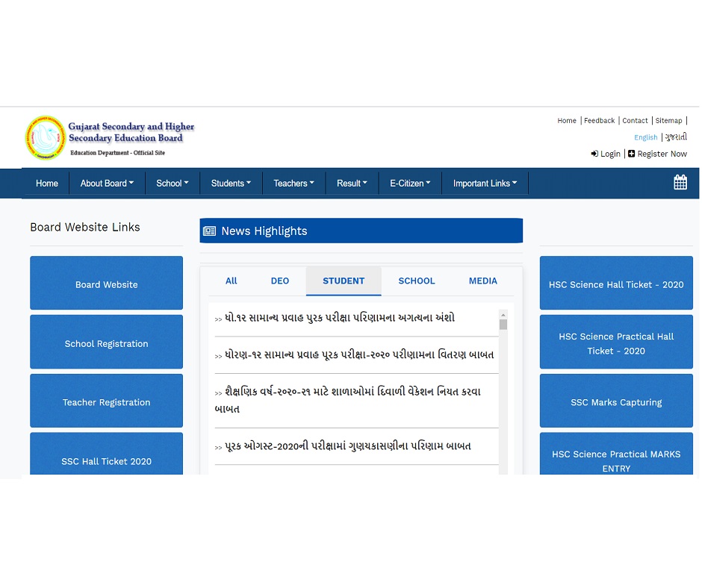Viewport: 702px width, 588px height.
Task: Switch language to ગુજરાતી
Action: click(676, 137)
